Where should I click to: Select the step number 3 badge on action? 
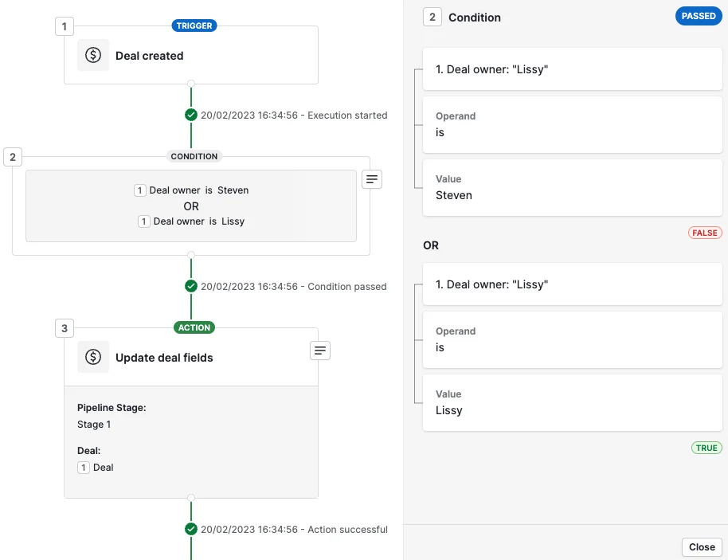click(65, 328)
